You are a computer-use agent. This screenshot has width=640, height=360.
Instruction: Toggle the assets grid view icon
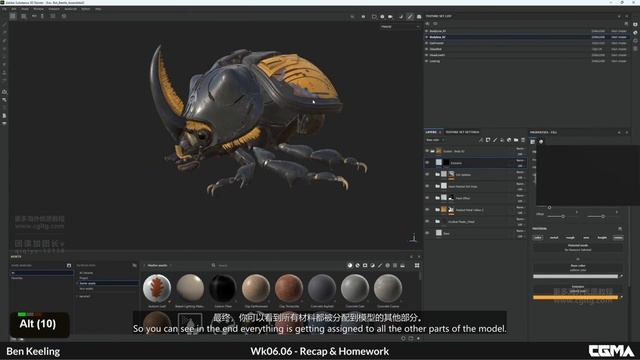(417, 265)
